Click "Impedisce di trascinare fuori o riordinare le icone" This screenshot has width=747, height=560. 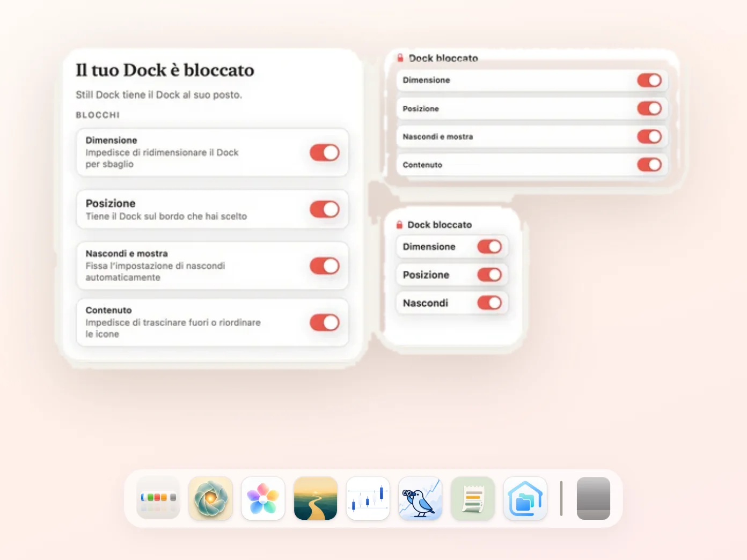pos(173,328)
